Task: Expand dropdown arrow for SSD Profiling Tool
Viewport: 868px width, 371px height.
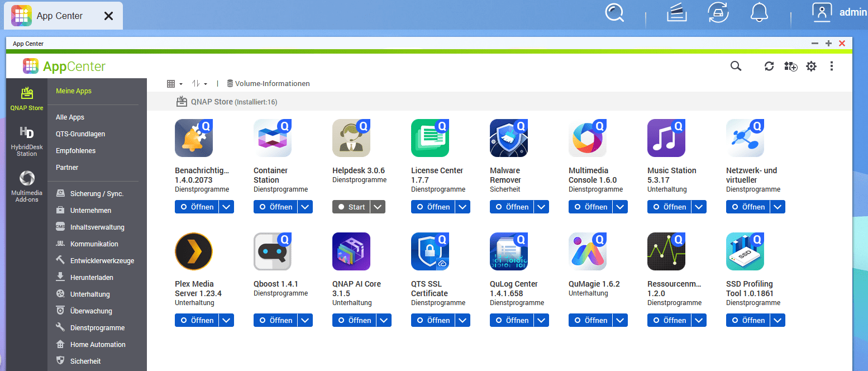Action: (x=778, y=320)
